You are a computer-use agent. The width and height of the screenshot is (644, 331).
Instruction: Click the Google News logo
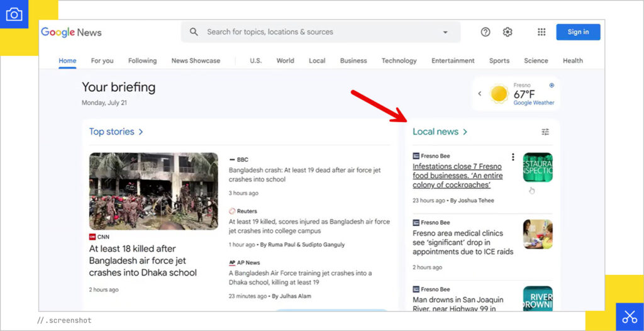pyautogui.click(x=71, y=32)
